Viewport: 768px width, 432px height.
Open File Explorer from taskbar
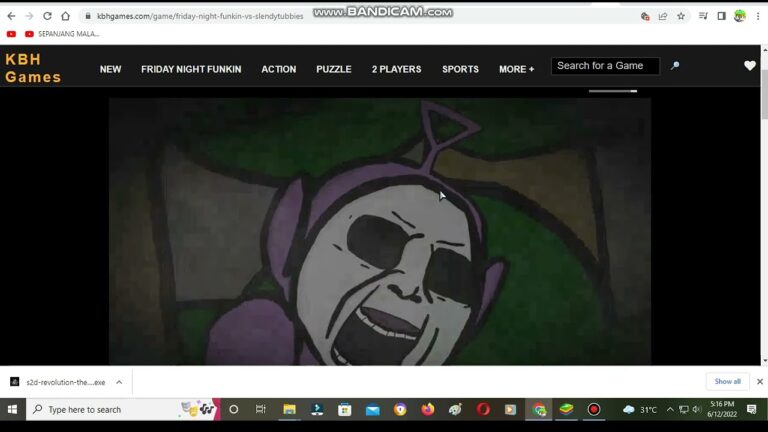289,409
